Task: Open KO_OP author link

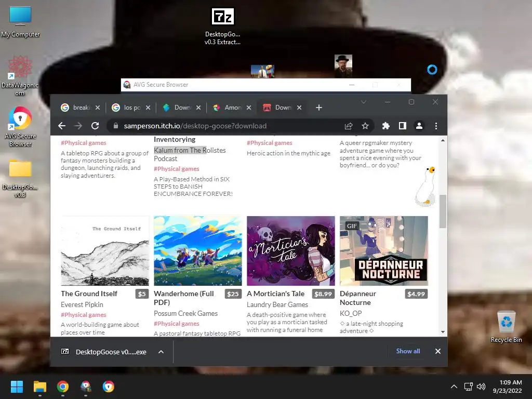Action: 351,313
